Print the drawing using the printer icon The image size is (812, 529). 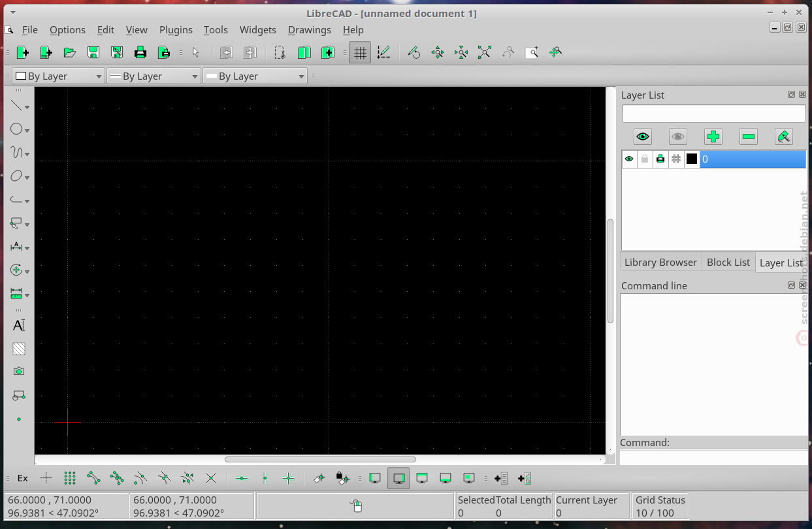click(x=140, y=52)
